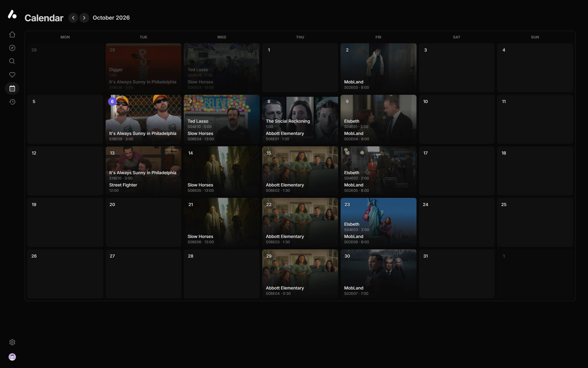Open MobLand S02E06 entry
The image size is (588, 368).
pos(356,239)
